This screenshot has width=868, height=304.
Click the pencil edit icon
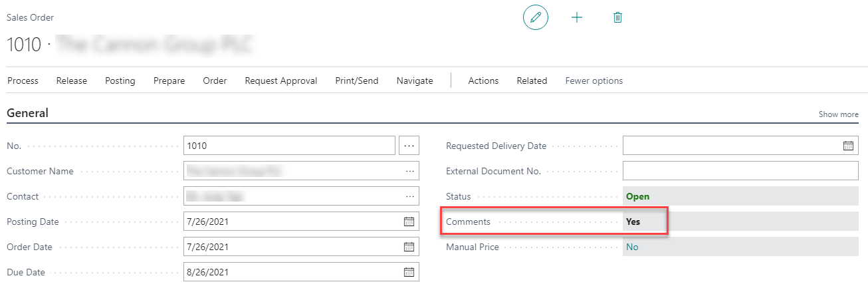(535, 18)
